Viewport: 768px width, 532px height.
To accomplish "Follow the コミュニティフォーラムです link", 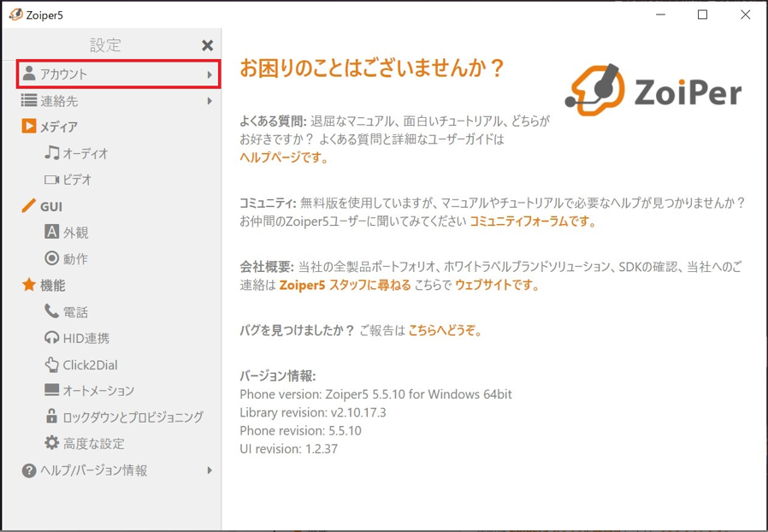I will (533, 222).
